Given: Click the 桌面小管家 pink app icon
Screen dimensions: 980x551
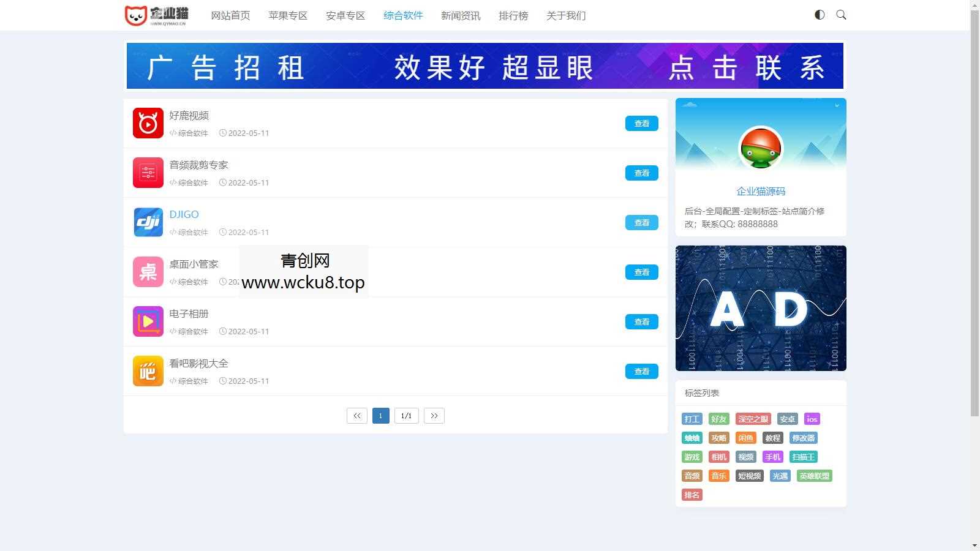Looking at the screenshot, I should [x=147, y=271].
